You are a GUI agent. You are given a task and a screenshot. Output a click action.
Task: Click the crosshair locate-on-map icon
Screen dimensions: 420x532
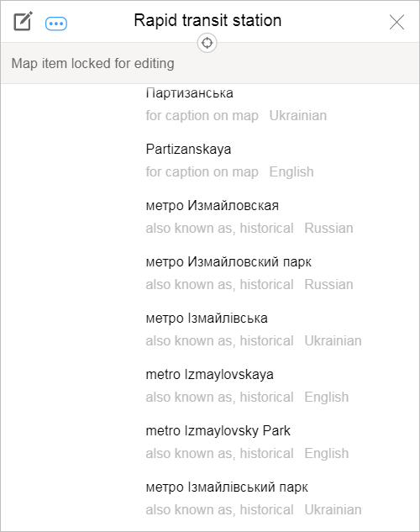point(207,43)
